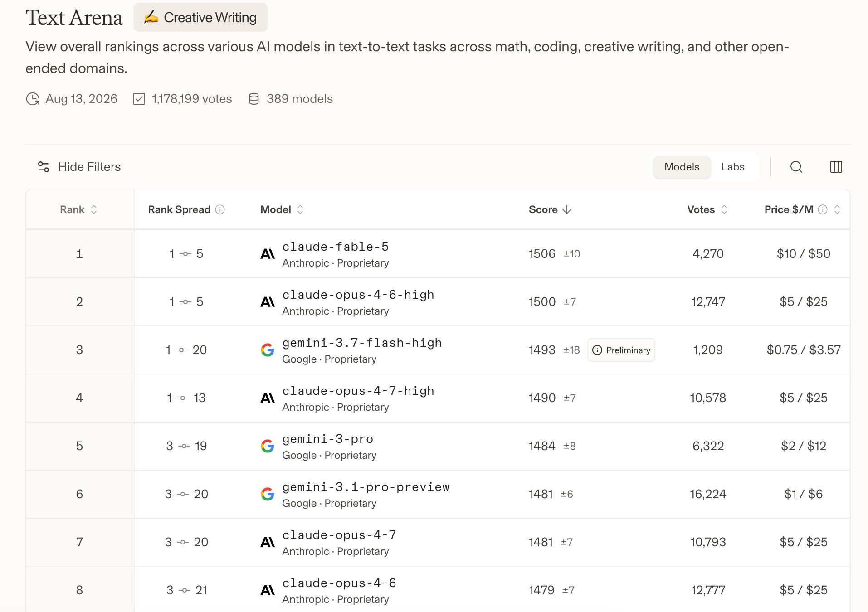Click Google logo beside gemini-3.7-flash-high
This screenshot has width=868, height=612.
point(268,350)
